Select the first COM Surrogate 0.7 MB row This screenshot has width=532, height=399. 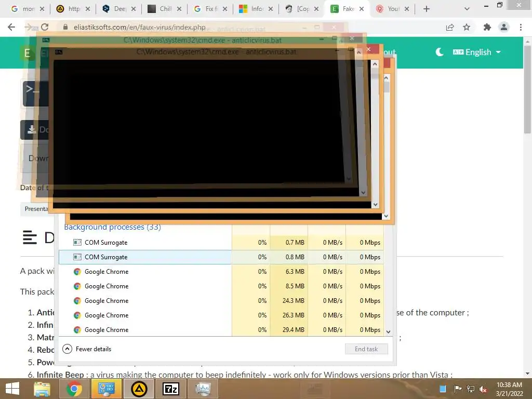click(221, 243)
